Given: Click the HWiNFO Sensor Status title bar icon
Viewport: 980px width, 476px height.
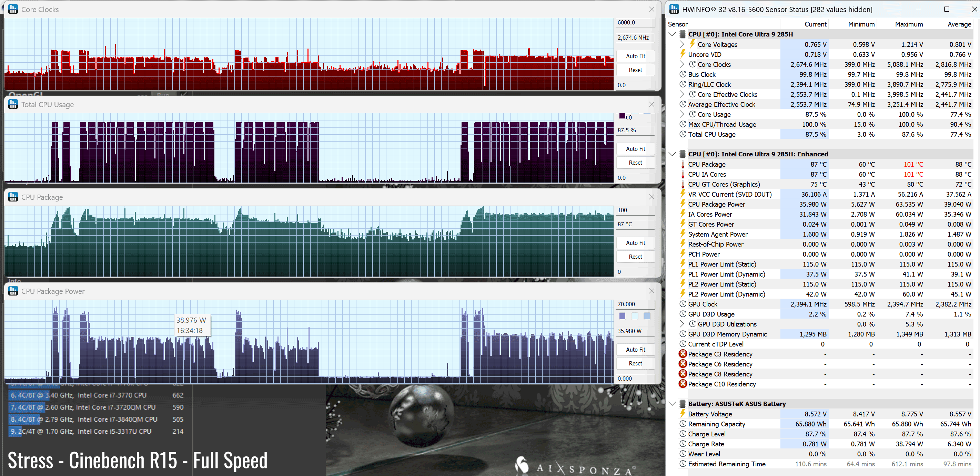Looking at the screenshot, I should pyautogui.click(x=674, y=9).
